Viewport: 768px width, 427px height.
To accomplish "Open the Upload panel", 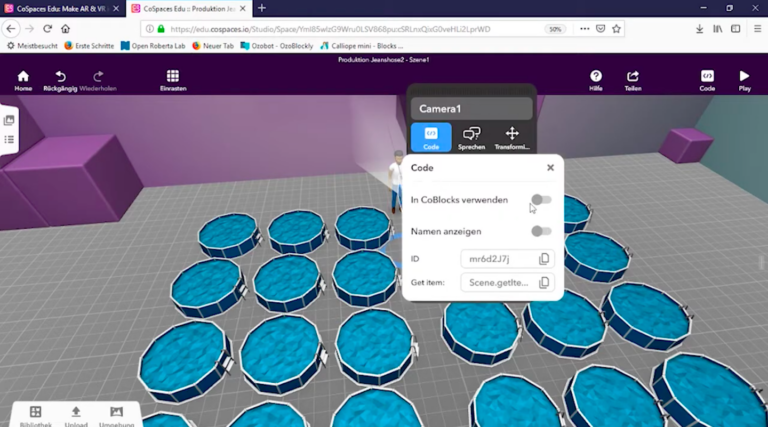I will pyautogui.click(x=76, y=416).
